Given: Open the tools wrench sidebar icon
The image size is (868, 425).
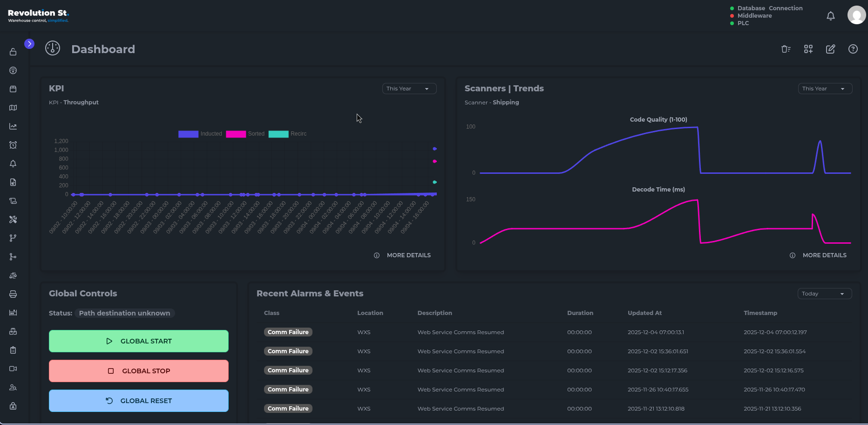Looking at the screenshot, I should point(13,219).
